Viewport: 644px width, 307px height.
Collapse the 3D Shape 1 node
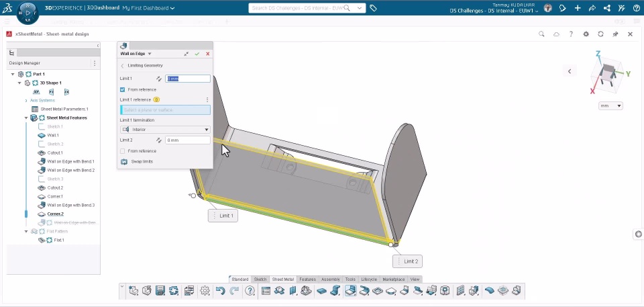coord(19,83)
